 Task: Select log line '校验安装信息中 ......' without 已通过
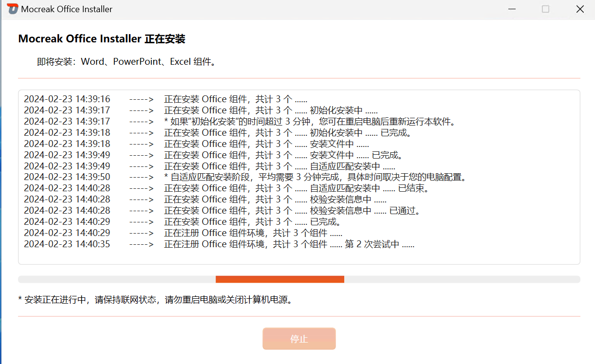tap(205, 200)
